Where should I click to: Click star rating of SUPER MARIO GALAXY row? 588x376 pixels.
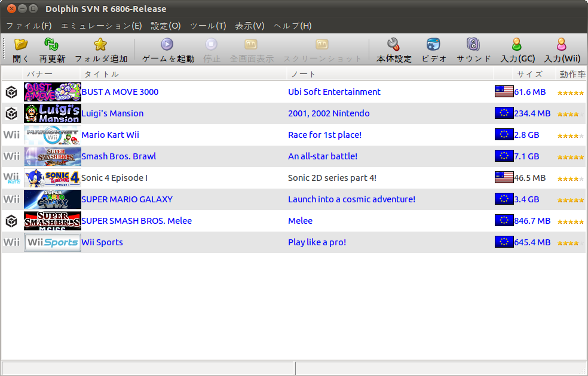click(571, 200)
